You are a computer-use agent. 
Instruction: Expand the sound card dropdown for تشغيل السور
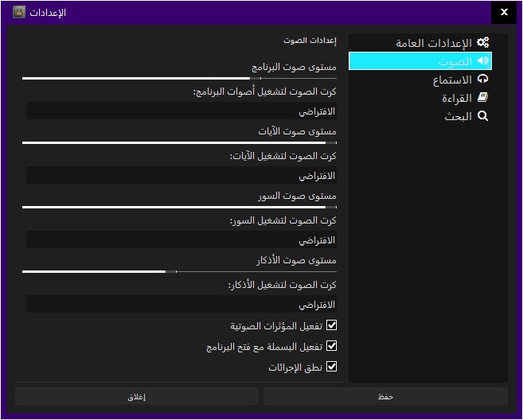181,239
